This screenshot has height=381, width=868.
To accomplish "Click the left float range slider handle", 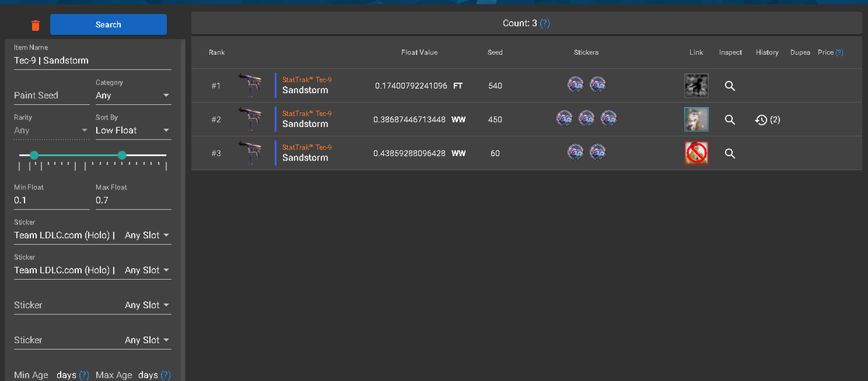I will pos(34,155).
